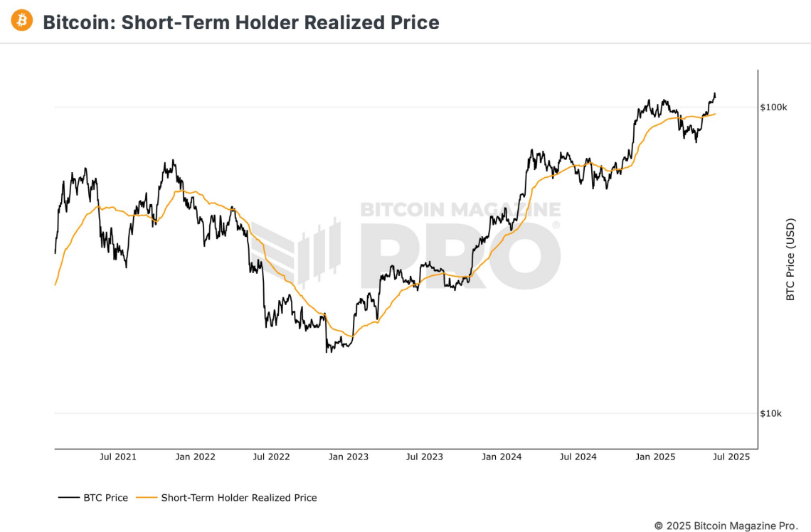Click the black BTC Price legend line
811x532 pixels.
point(68,498)
